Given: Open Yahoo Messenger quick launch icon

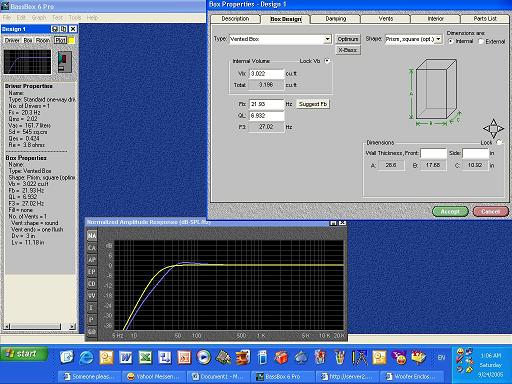Looking at the screenshot, I should click(x=399, y=358).
